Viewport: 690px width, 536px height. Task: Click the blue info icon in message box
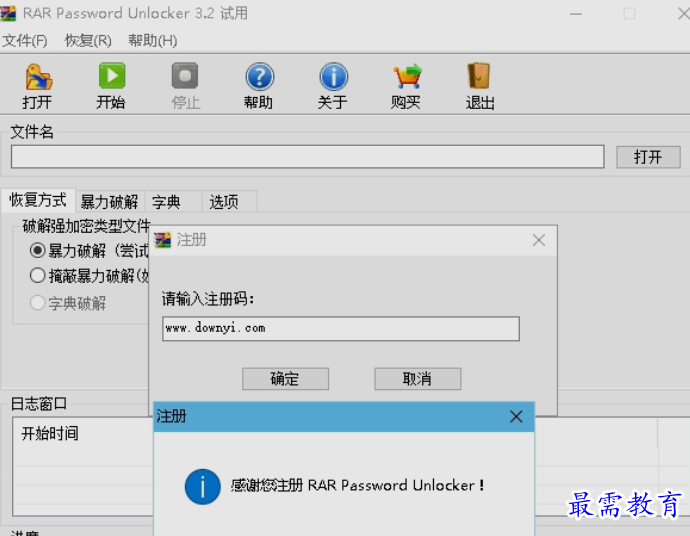202,487
